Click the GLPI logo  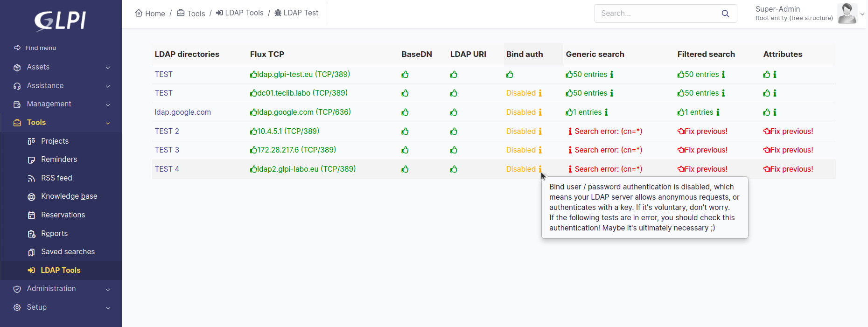point(60,21)
